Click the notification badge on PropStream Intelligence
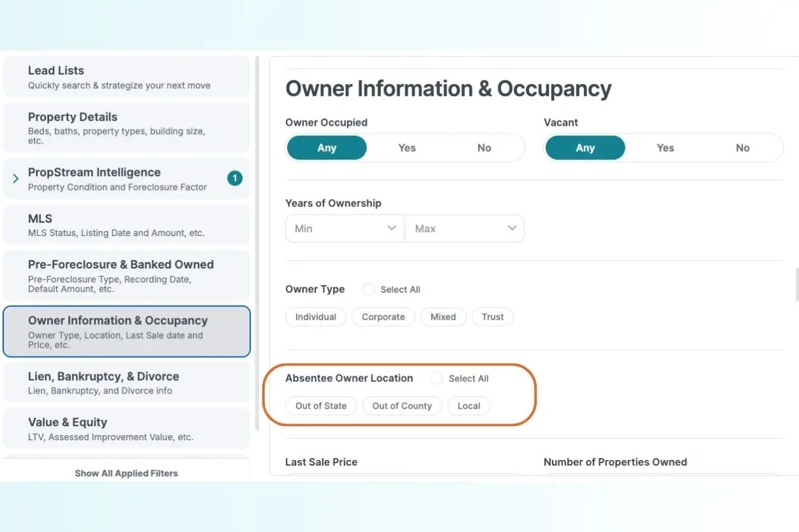 coord(234,179)
